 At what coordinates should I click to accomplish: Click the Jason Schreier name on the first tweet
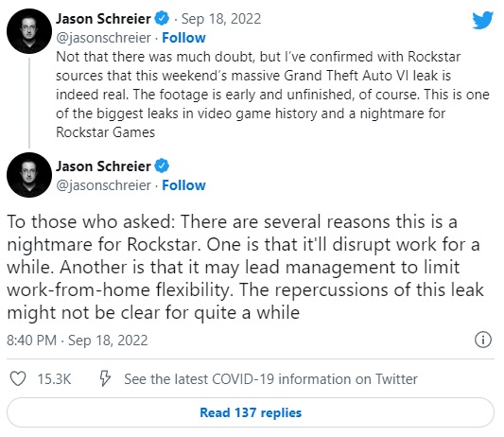tap(103, 19)
